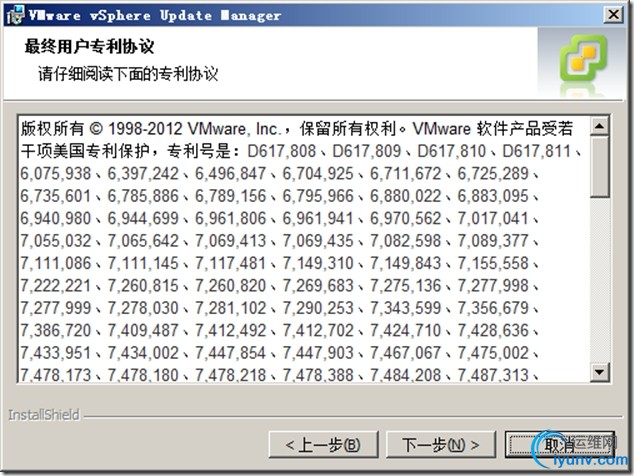Viewport: 634px width, 476px height.
Task: Go back with 上一步(B) button
Action: pos(323,444)
